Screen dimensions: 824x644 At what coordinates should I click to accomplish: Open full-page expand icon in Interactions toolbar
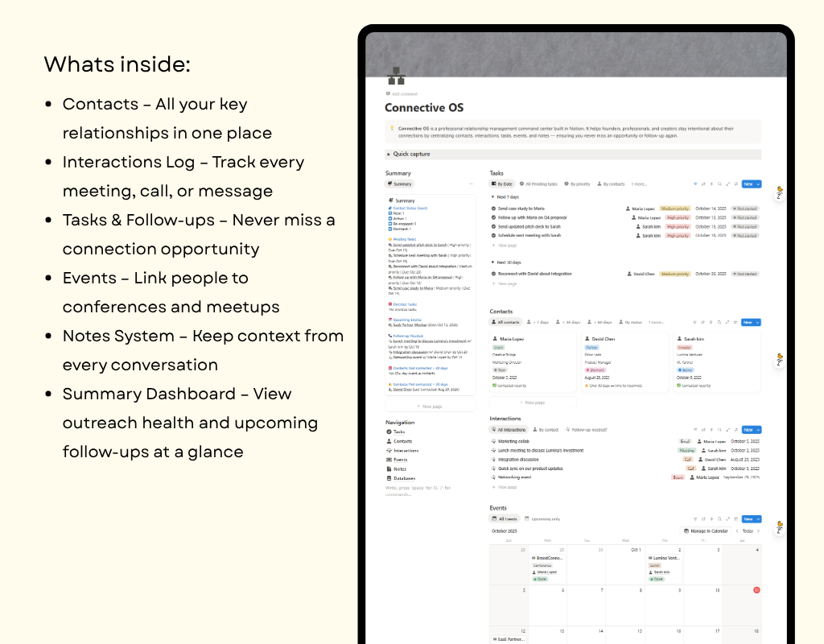(727, 430)
